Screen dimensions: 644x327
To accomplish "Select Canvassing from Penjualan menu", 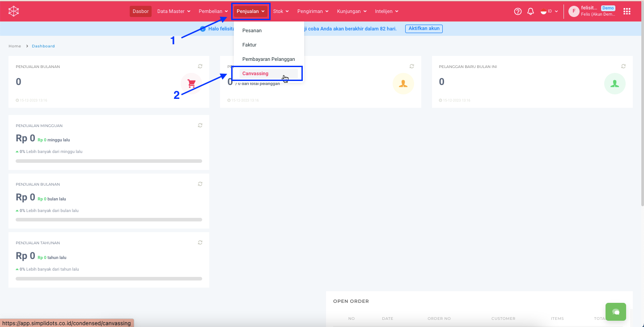I will coord(255,73).
